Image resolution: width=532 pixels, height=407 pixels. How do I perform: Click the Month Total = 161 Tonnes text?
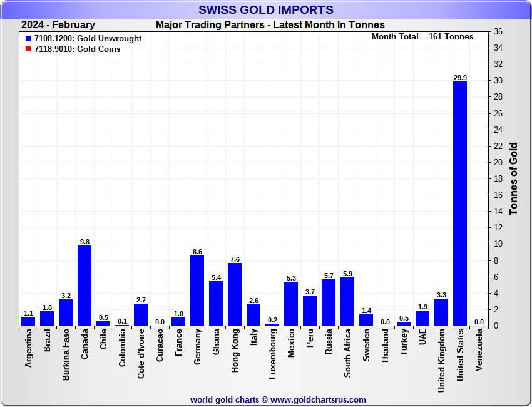tap(422, 37)
